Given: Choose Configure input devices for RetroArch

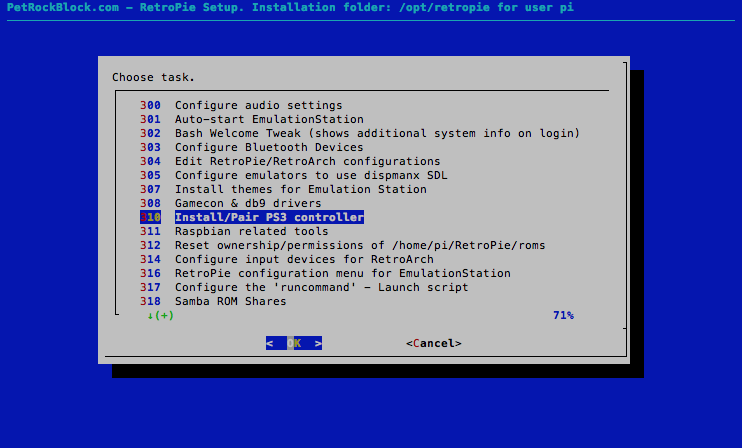Looking at the screenshot, I should coord(304,259).
